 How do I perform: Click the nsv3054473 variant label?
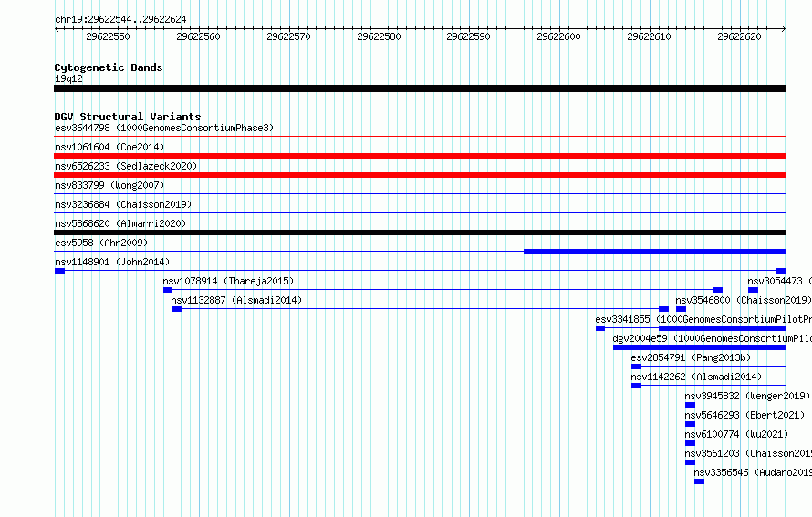tap(779, 281)
